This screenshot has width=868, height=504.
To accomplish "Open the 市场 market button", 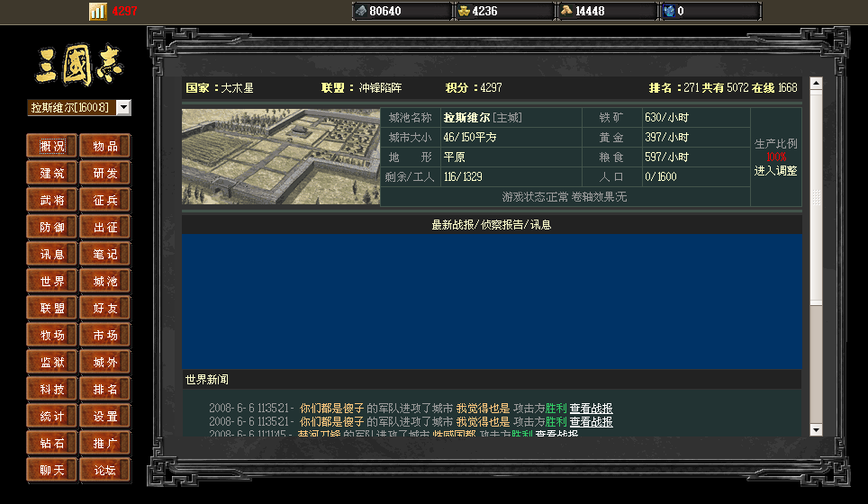I will (104, 336).
